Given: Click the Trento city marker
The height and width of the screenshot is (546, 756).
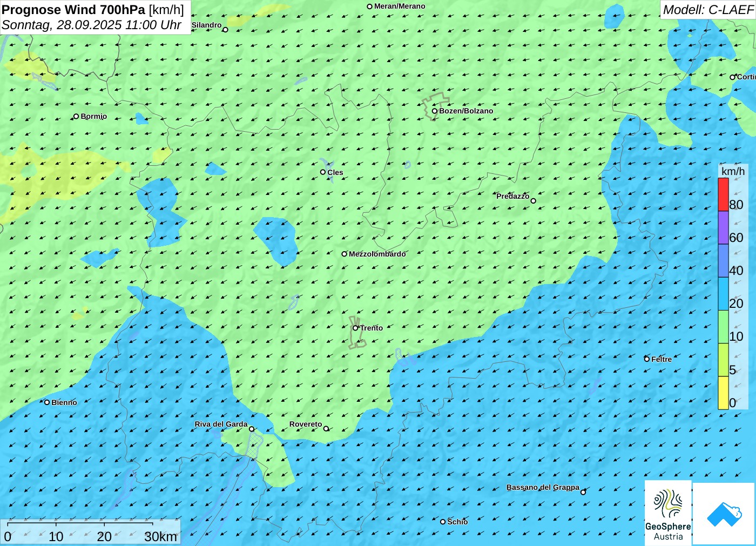Looking at the screenshot, I should coord(355,328).
